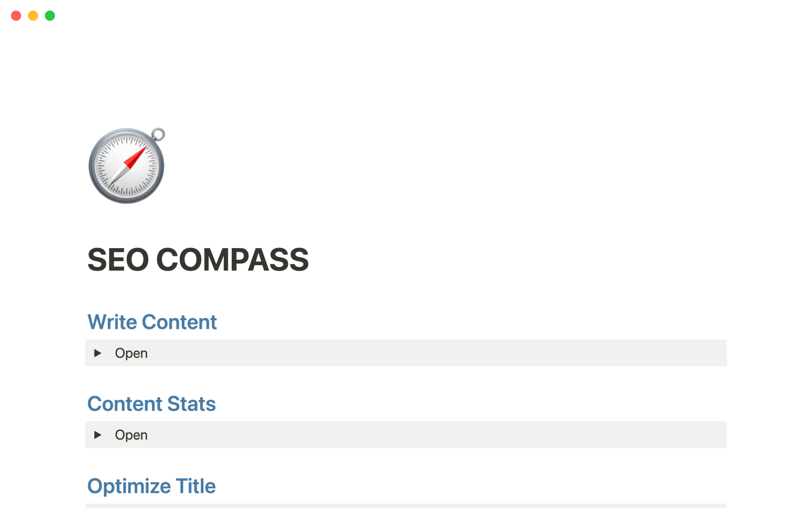The width and height of the screenshot is (812, 508).
Task: Close the window with the red button
Action: tap(16, 16)
